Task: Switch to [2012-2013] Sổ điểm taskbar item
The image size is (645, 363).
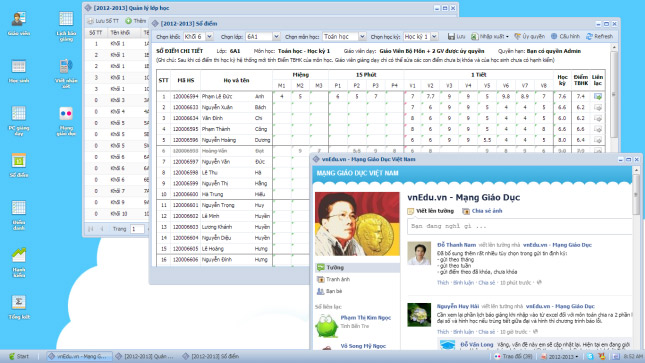Action: point(211,356)
